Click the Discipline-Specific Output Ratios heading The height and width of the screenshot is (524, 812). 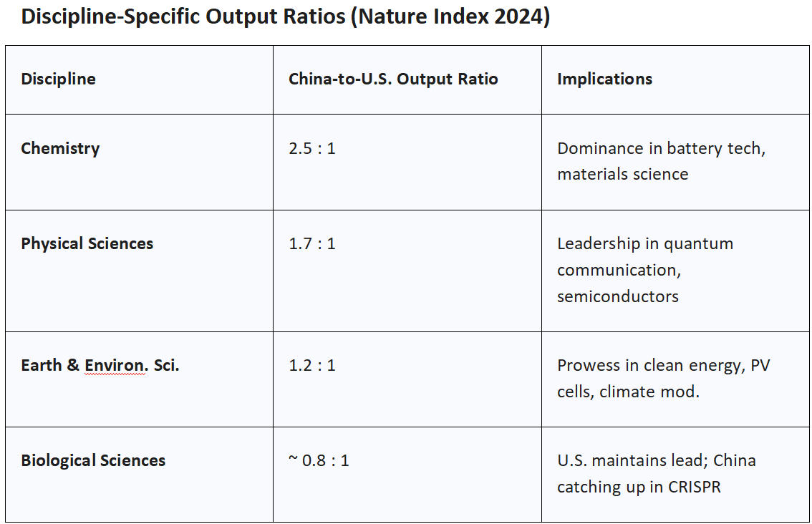pos(285,17)
